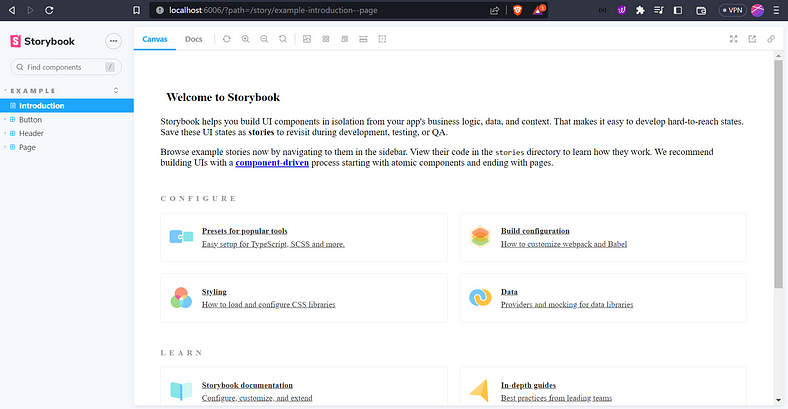Click the scrollbar down arrow at the bottom
The width and height of the screenshot is (788, 409).
(778, 400)
